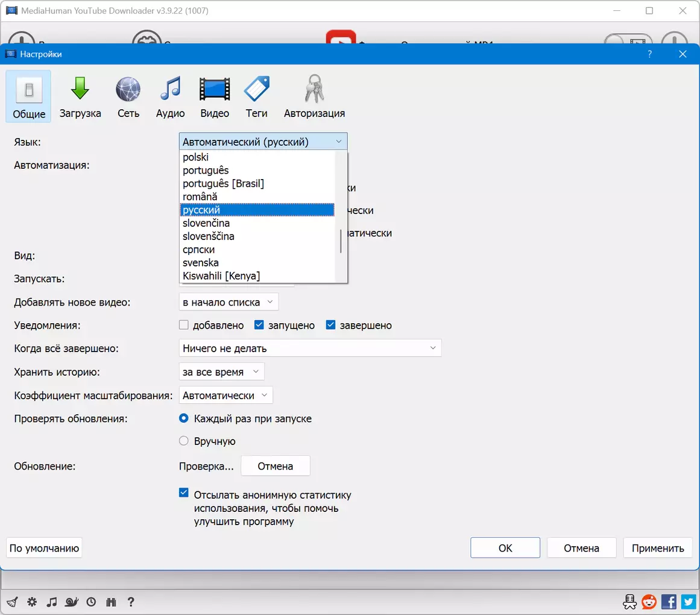This screenshot has width=700, height=615.
Task: Click the Reddit icon in status bar
Action: pos(649,602)
